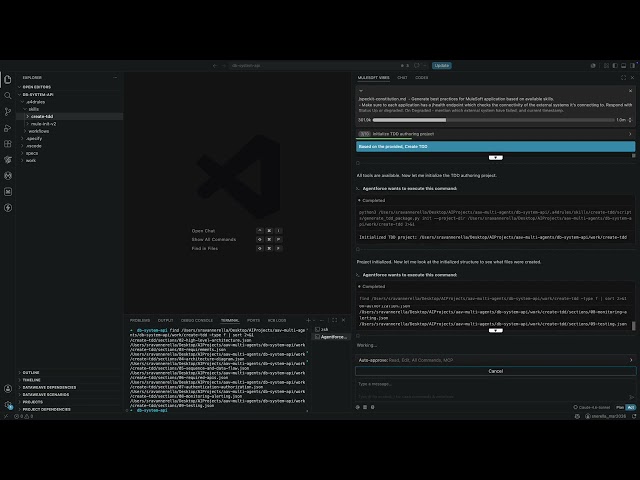
Task: Open the PORTS panel tab
Action: tap(253, 320)
